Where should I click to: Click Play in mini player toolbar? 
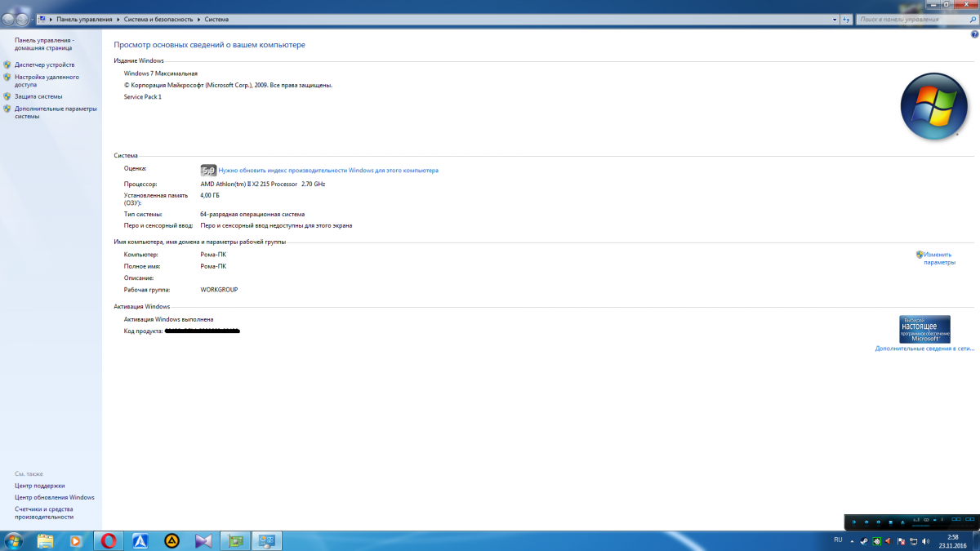pyautogui.click(x=854, y=522)
